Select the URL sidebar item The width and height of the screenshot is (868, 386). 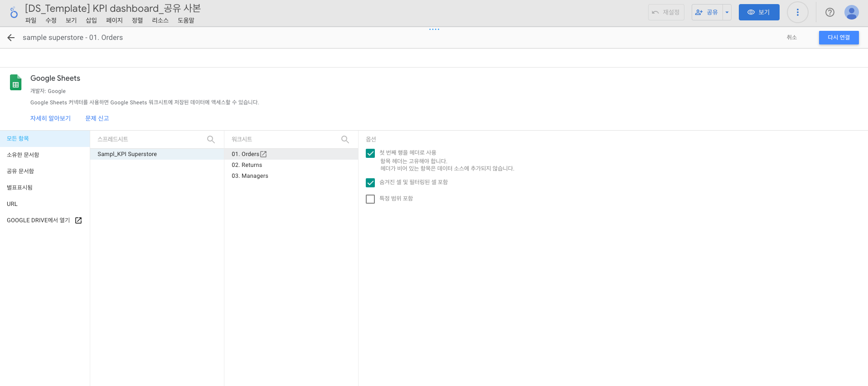(45, 204)
